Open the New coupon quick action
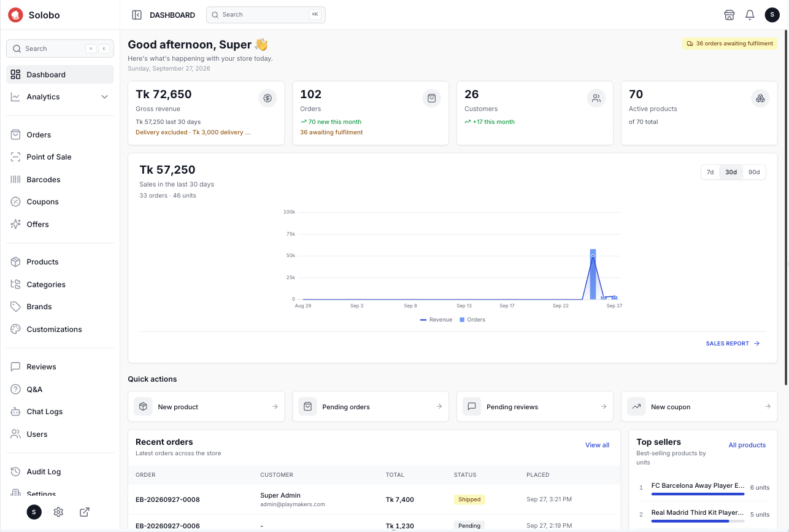 pos(699,407)
